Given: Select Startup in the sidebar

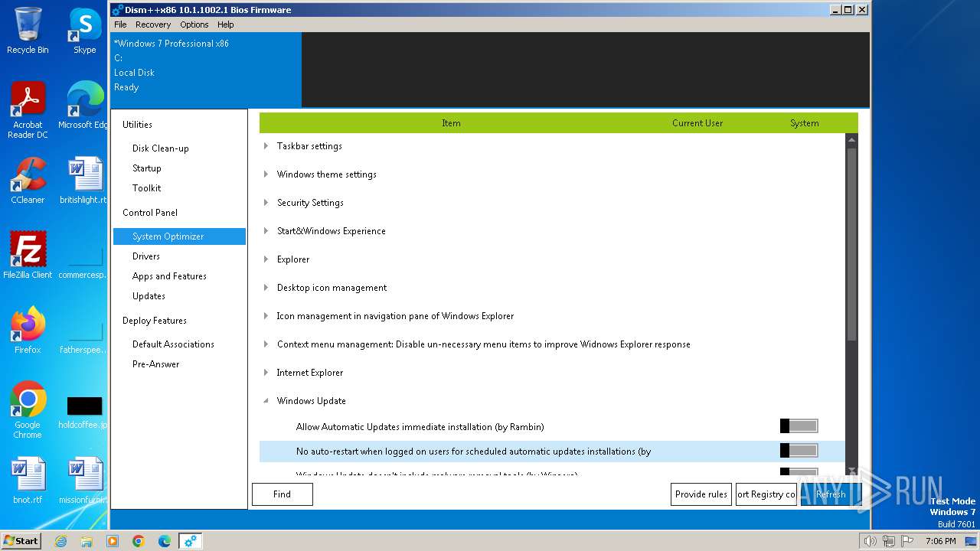Looking at the screenshot, I should pos(179,168).
